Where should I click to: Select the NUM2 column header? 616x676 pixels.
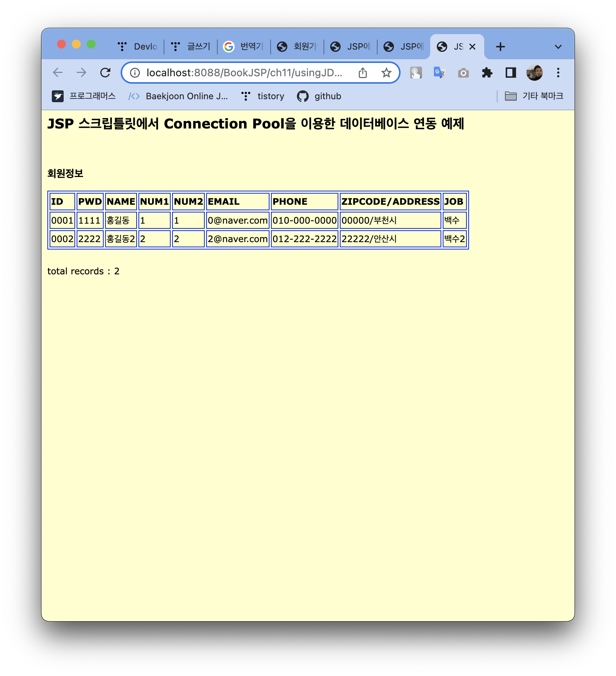click(188, 201)
